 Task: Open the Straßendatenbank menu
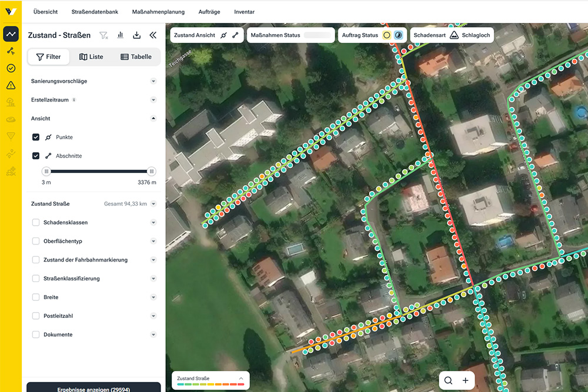tap(95, 12)
